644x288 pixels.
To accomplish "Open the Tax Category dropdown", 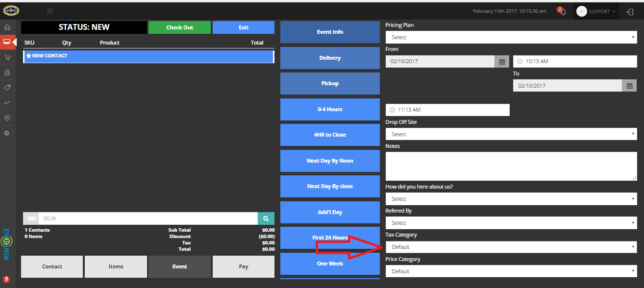I will coord(511,247).
